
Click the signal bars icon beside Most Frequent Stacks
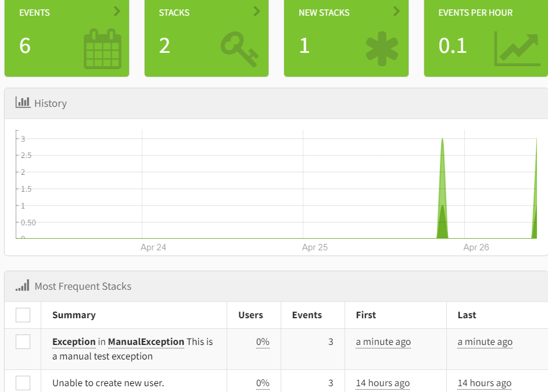pos(23,286)
